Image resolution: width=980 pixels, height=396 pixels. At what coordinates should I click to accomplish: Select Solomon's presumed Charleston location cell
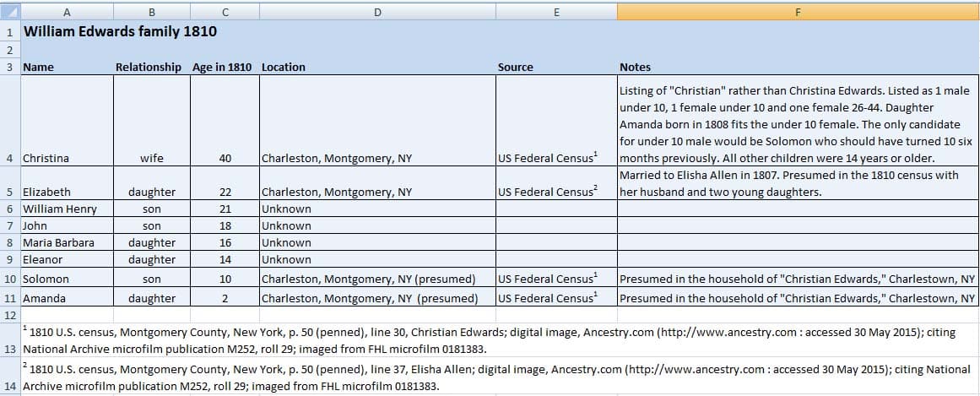click(x=376, y=279)
